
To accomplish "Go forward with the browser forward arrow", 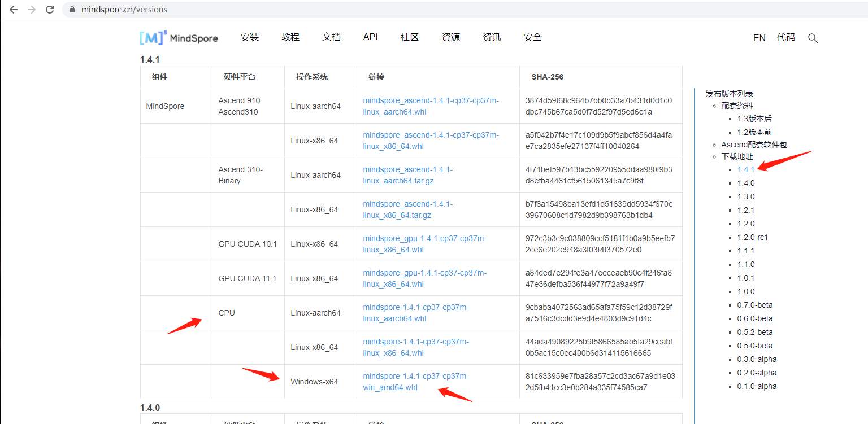I will point(32,10).
